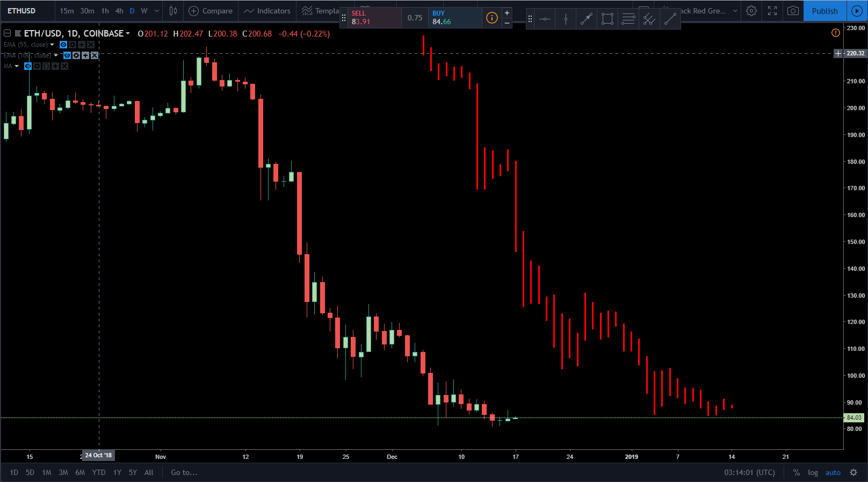Screen dimensions: 868x482
Task: Add indicator on EMA (100, close)
Action: (x=85, y=55)
